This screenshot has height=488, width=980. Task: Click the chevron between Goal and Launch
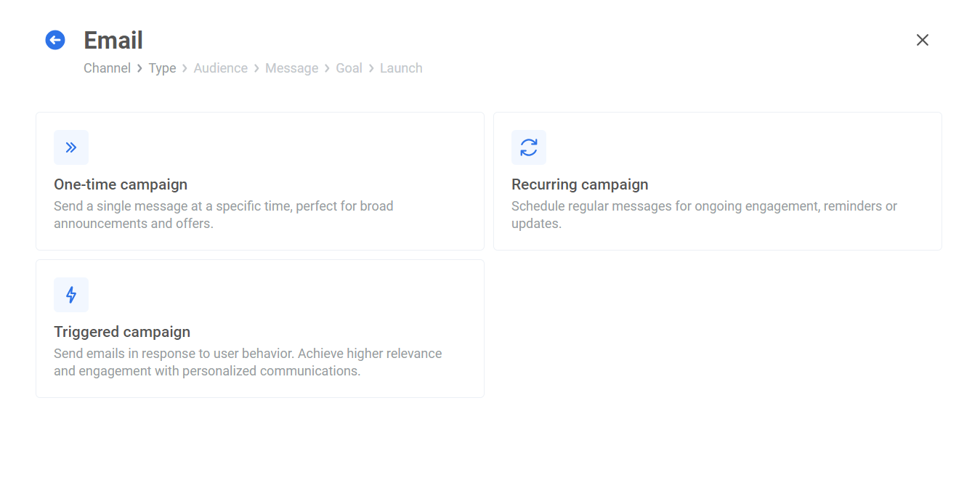point(371,68)
